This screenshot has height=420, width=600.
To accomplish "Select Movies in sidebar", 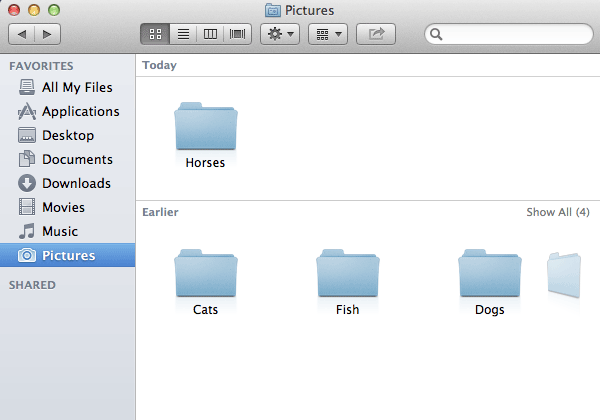I will tap(67, 207).
